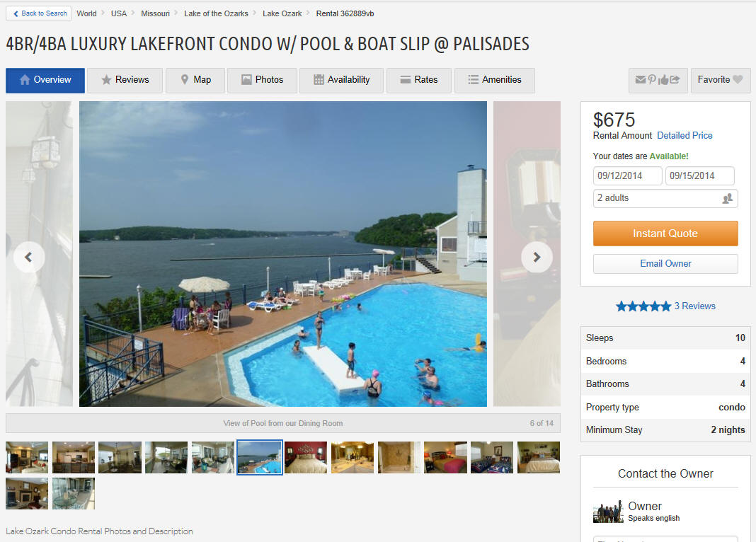
Task: Click the guests icon in the adults field
Action: point(727,199)
